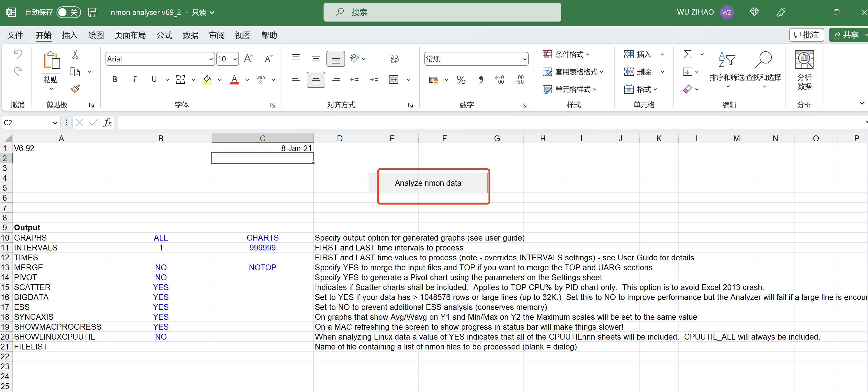
Task: Click the cell borders icon
Action: pyautogui.click(x=180, y=80)
